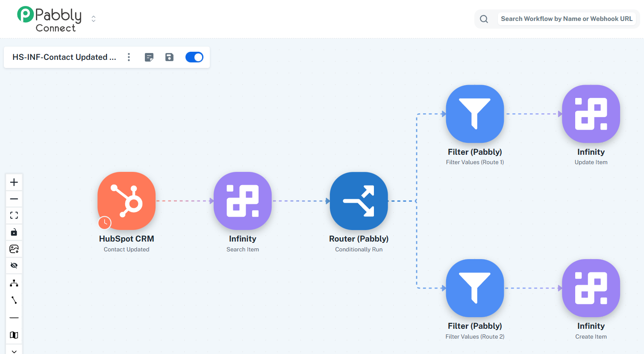Select the Filter Values (Route 1) node
Viewport: 644px width, 354px height.
[475, 114]
